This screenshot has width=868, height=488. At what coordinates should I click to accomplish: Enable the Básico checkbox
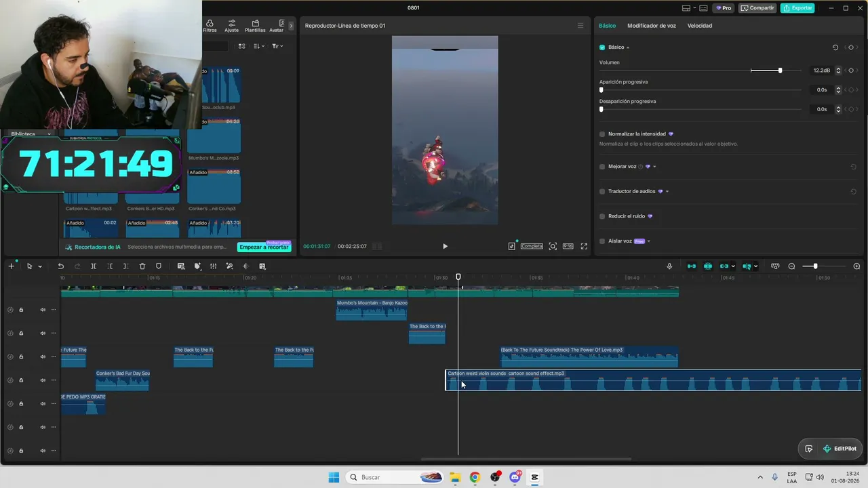pos(602,47)
